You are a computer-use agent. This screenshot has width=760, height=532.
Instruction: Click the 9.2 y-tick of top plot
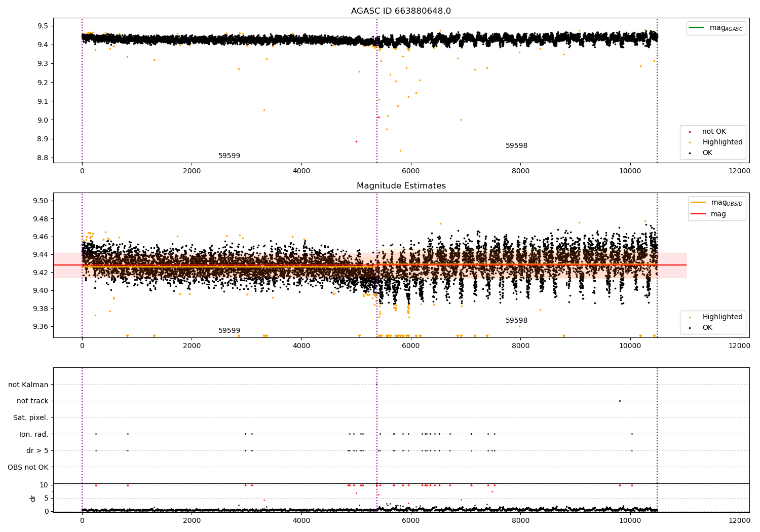pyautogui.click(x=43, y=83)
